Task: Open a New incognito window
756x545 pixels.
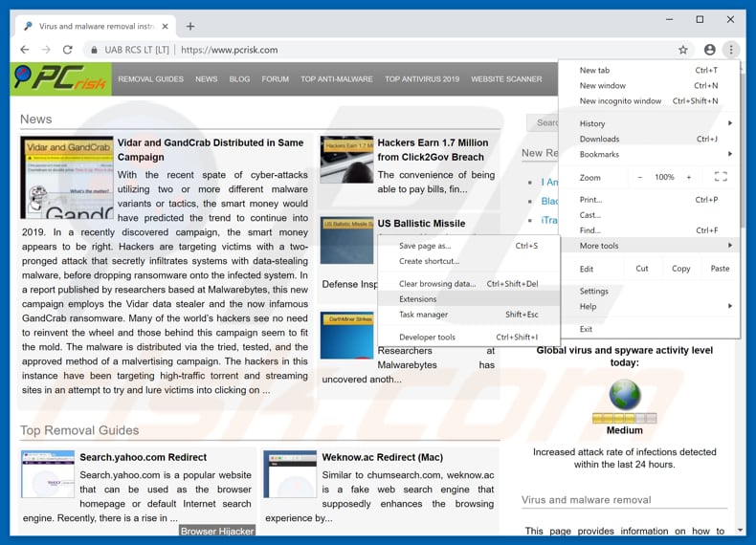Action: click(650, 101)
